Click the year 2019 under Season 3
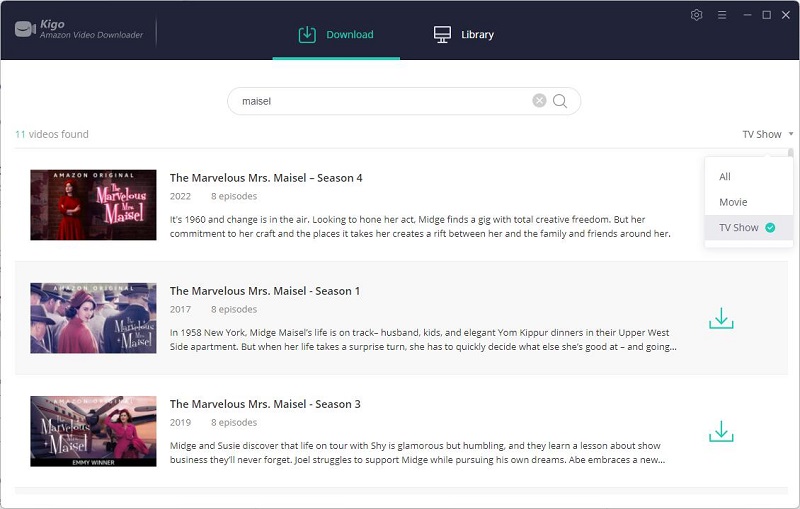 click(180, 423)
